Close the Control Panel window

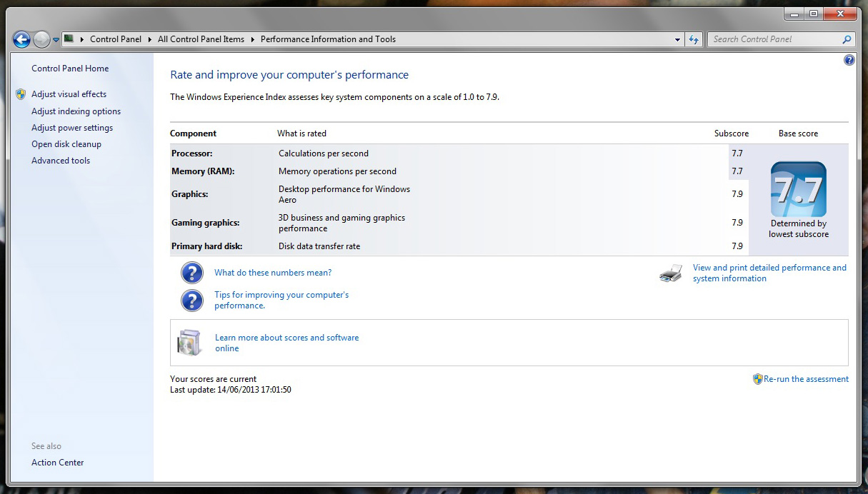click(839, 14)
